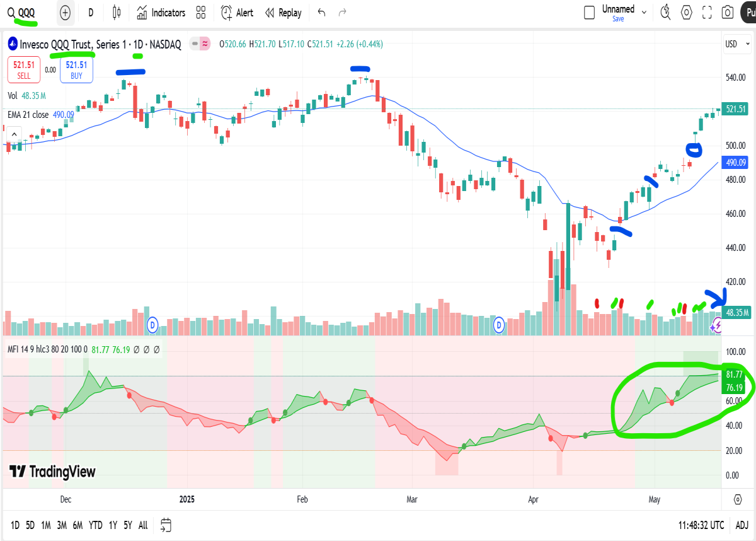756x541 pixels.
Task: Click the 100.00 MFI scale label
Action: [x=735, y=352]
